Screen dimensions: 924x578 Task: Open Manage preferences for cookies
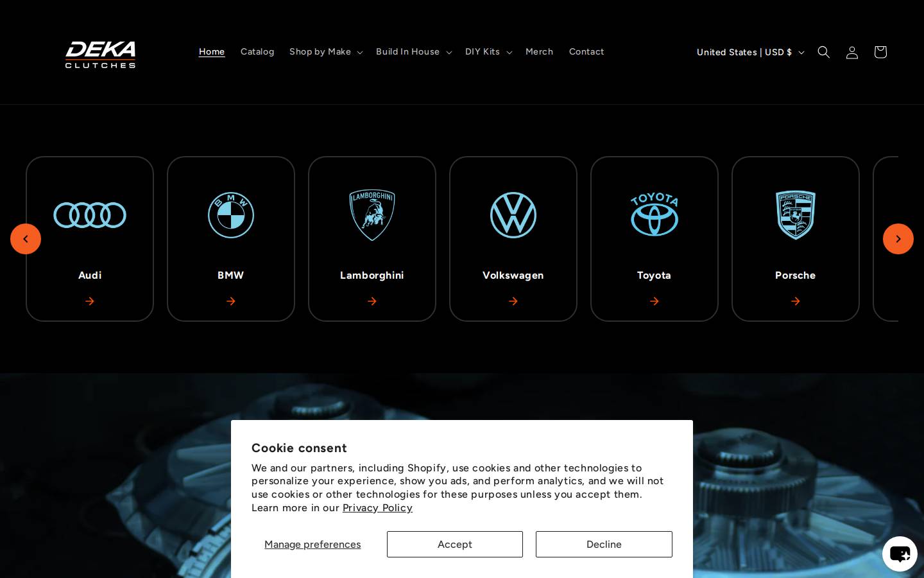(x=312, y=545)
